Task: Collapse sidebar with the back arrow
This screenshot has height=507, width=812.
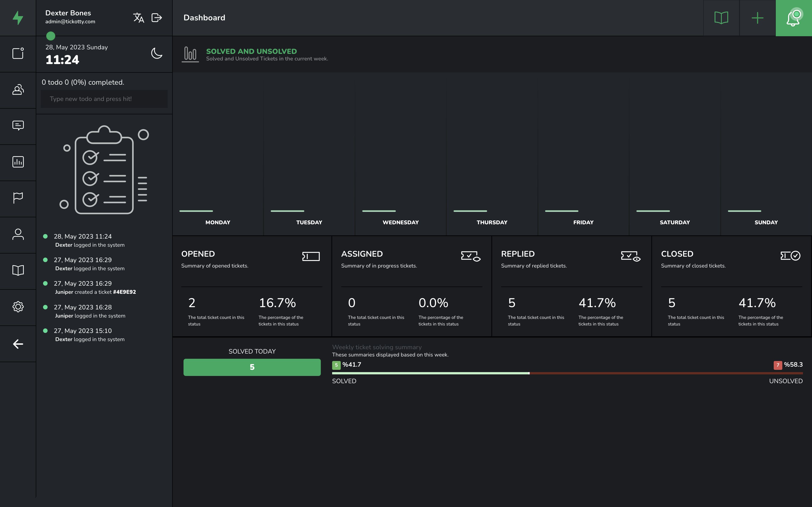Action: coord(18,344)
